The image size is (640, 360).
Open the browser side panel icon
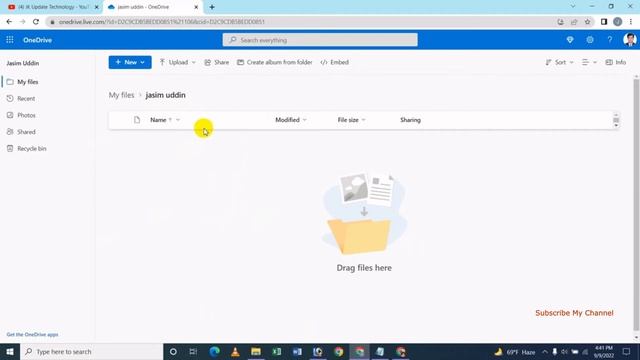(604, 22)
